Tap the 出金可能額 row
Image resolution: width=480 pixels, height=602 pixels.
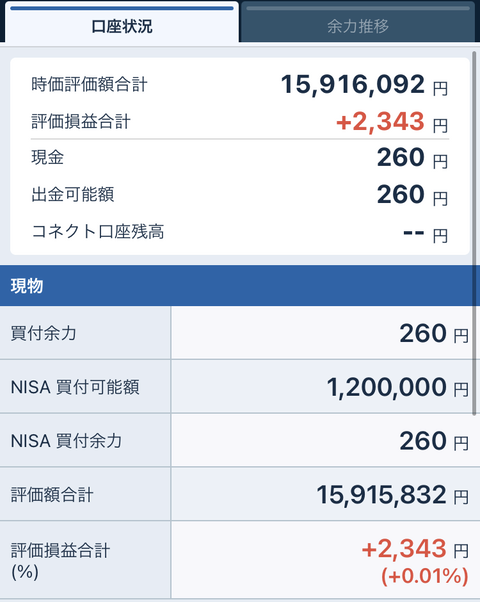point(240,194)
